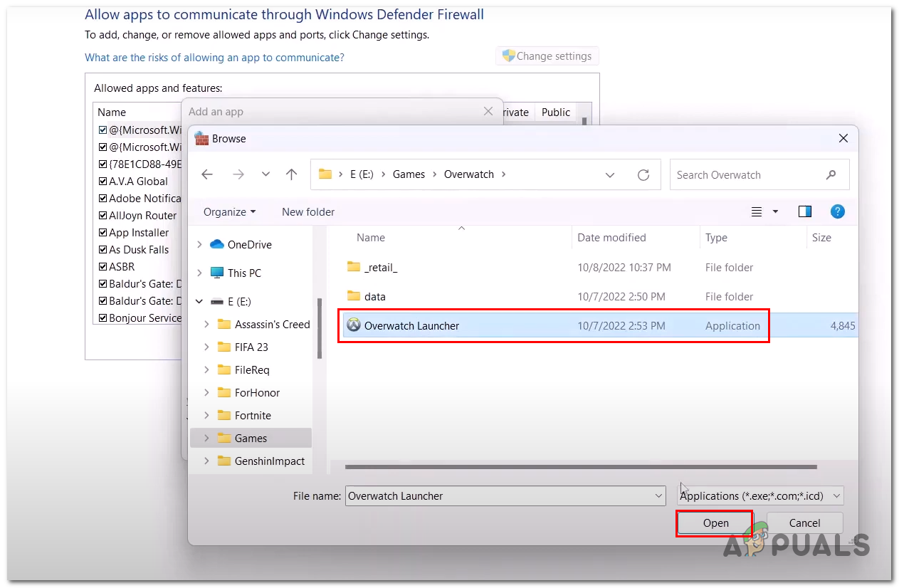
Task: Click the Search Overwatch field
Action: point(759,174)
